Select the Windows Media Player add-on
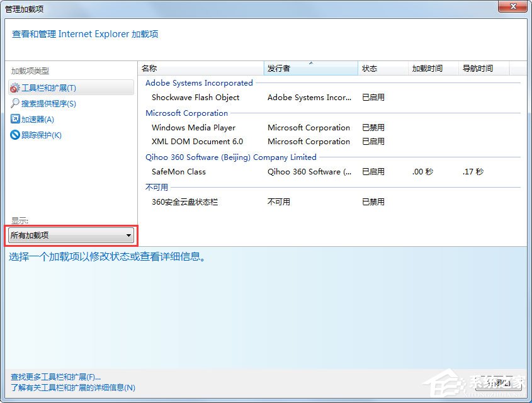The image size is (532, 403). pos(193,127)
